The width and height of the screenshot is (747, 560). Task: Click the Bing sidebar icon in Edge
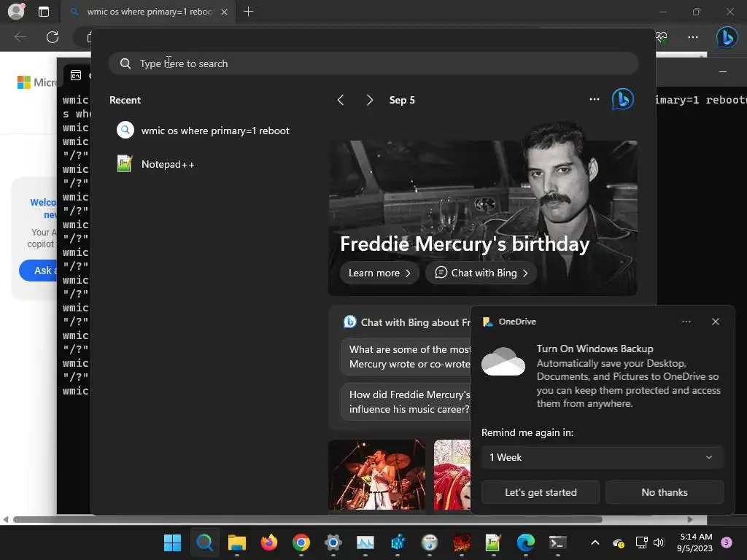[727, 36]
